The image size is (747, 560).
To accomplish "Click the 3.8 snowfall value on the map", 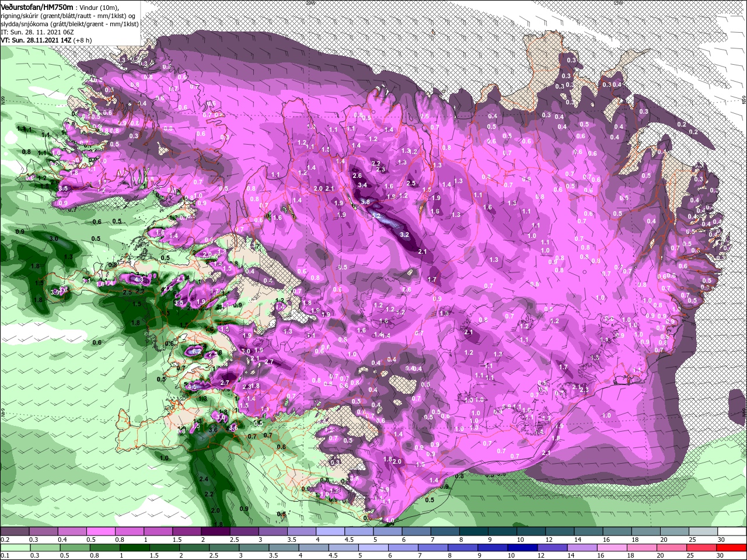I will [366, 202].
